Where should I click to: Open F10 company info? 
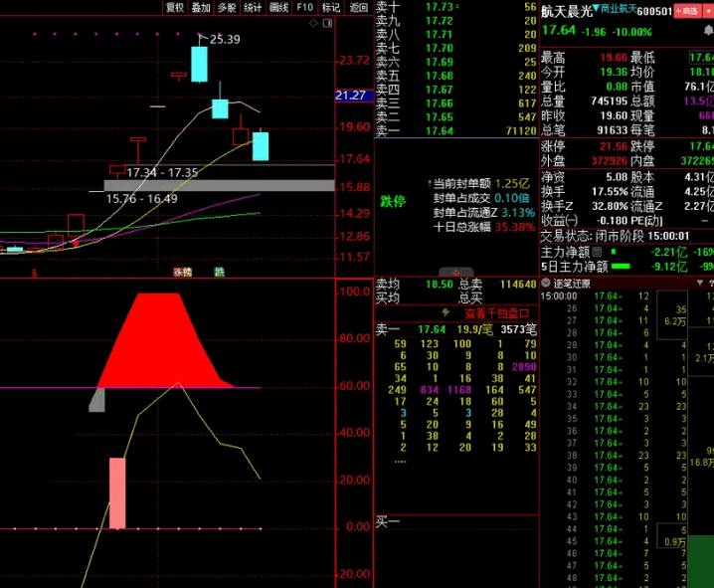point(304,7)
